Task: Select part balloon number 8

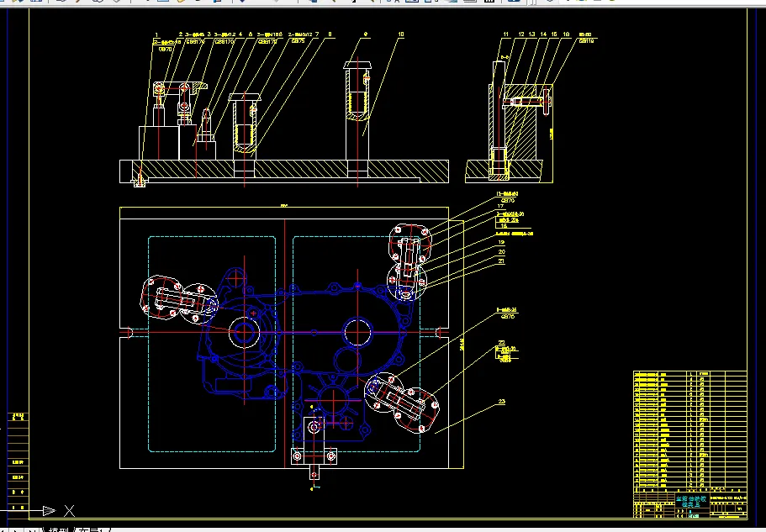Action: (330, 34)
